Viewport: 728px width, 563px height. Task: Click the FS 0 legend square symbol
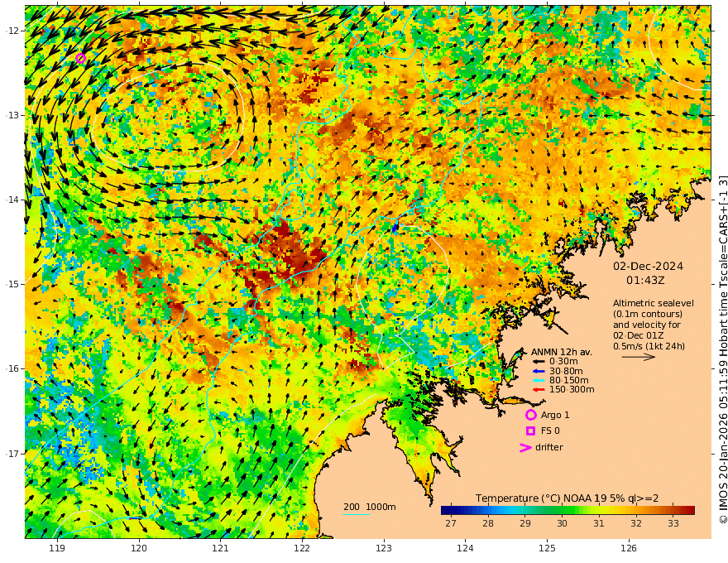pyautogui.click(x=530, y=431)
